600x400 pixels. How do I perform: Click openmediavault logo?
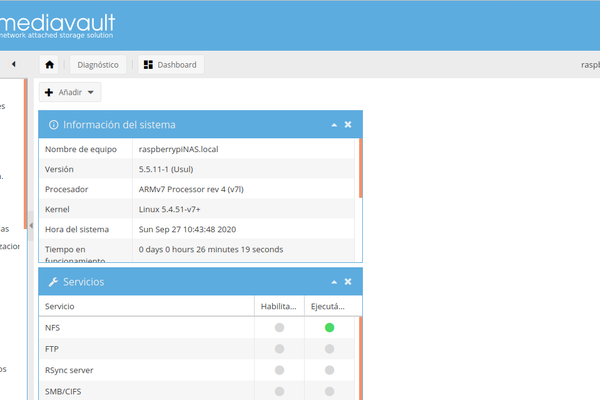57,26
